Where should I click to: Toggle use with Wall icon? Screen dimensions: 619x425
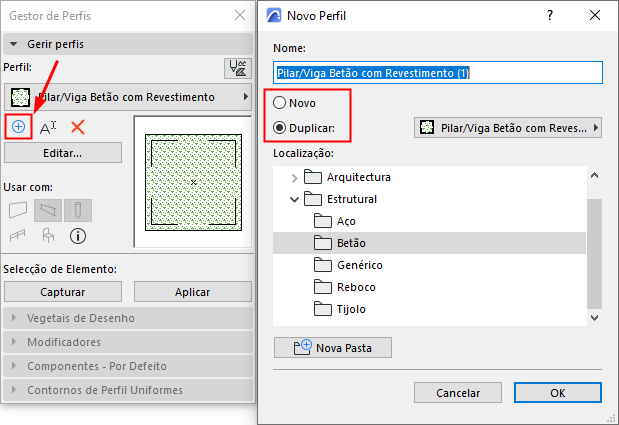click(18, 210)
